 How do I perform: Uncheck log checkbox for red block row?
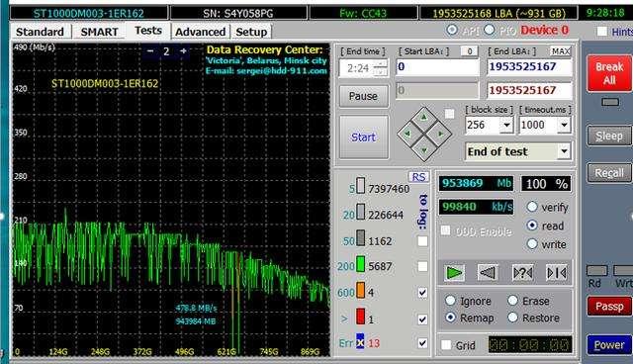point(422,319)
